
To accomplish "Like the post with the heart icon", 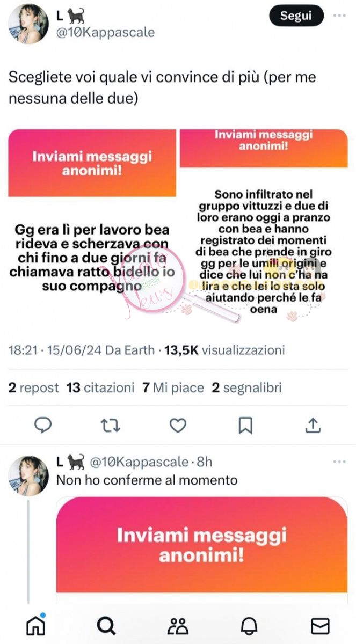I will [x=178, y=426].
